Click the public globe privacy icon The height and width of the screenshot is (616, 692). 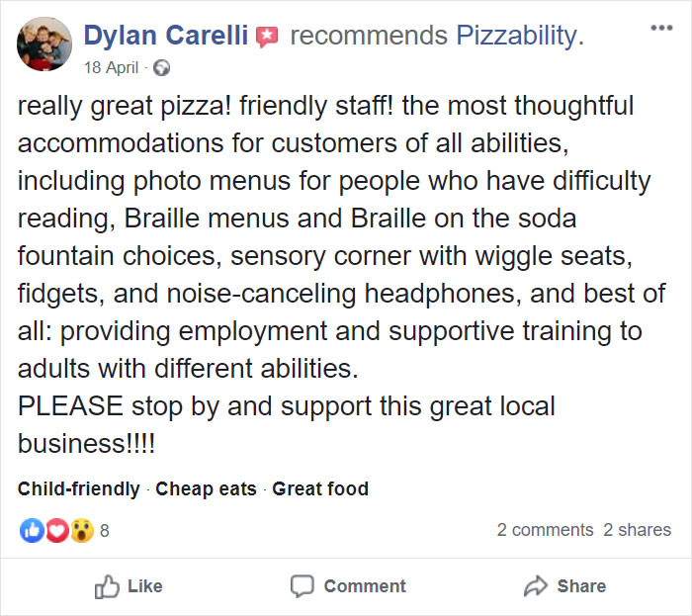(x=161, y=68)
